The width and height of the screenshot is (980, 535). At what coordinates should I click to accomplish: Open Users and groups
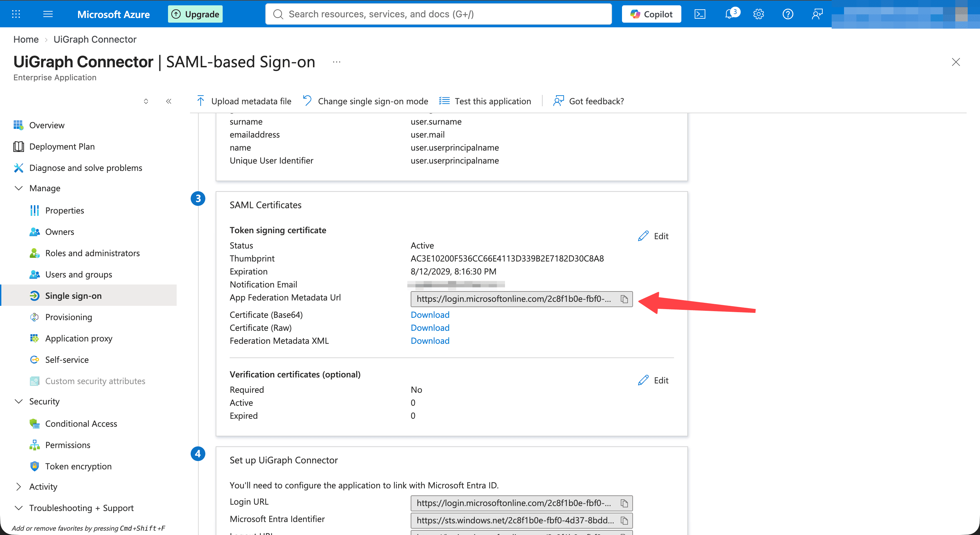pos(78,274)
